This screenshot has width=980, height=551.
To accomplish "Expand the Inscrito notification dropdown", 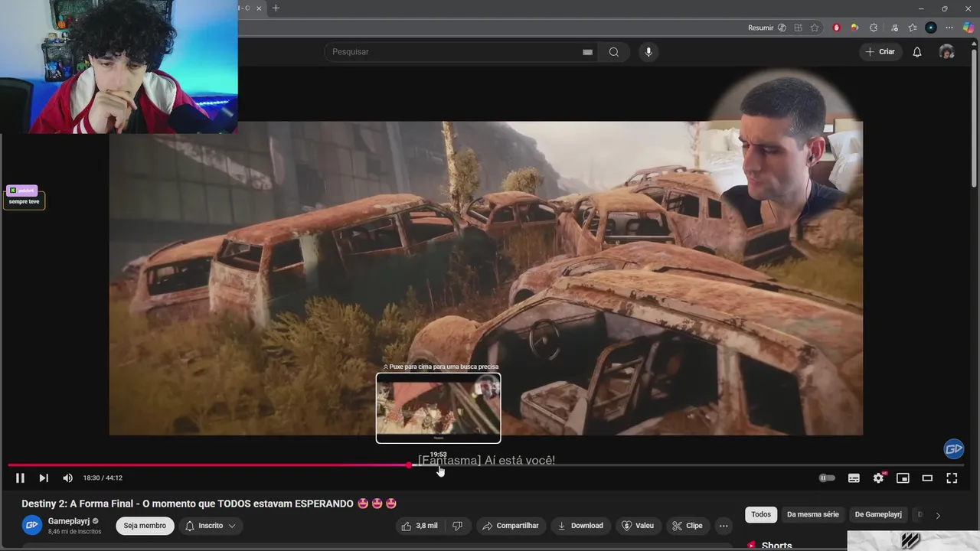I will click(211, 526).
